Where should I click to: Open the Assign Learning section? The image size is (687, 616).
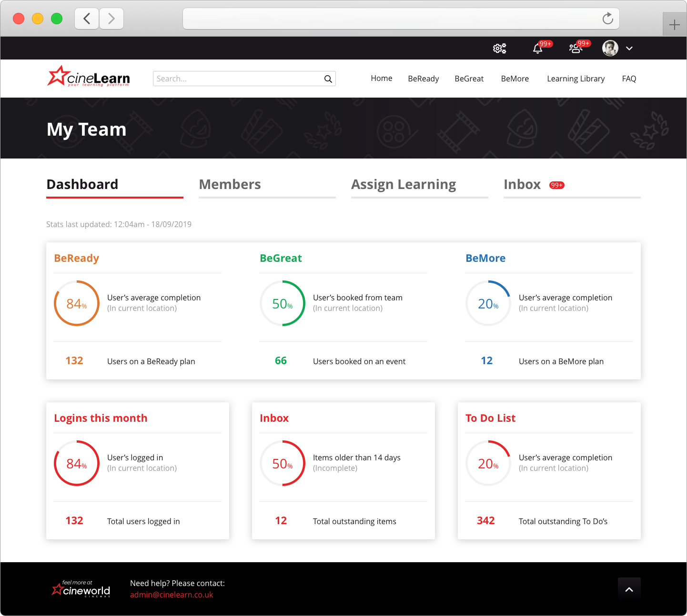click(x=404, y=185)
